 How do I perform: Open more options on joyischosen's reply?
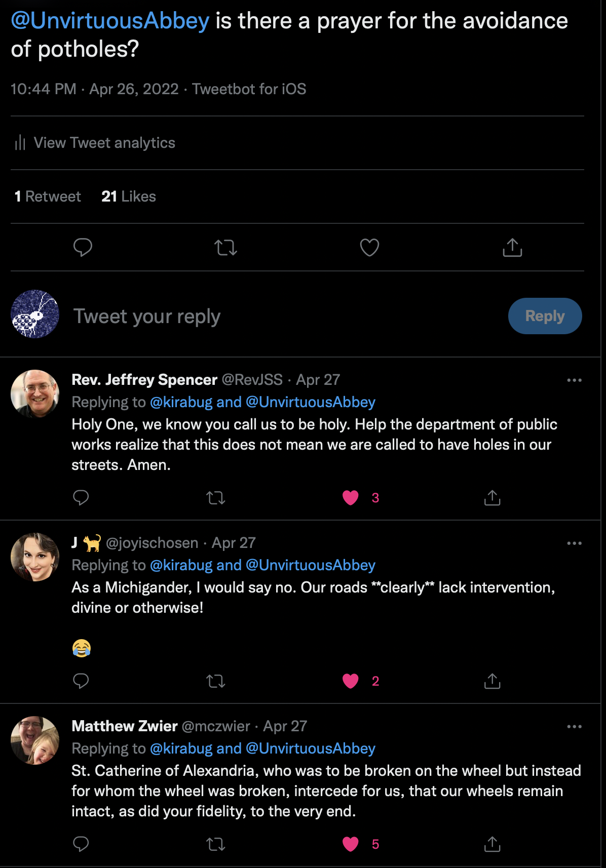tap(574, 543)
